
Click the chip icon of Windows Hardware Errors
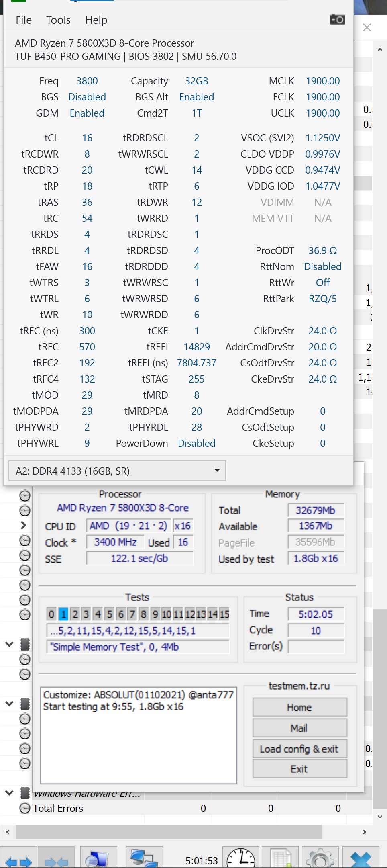(x=25, y=793)
